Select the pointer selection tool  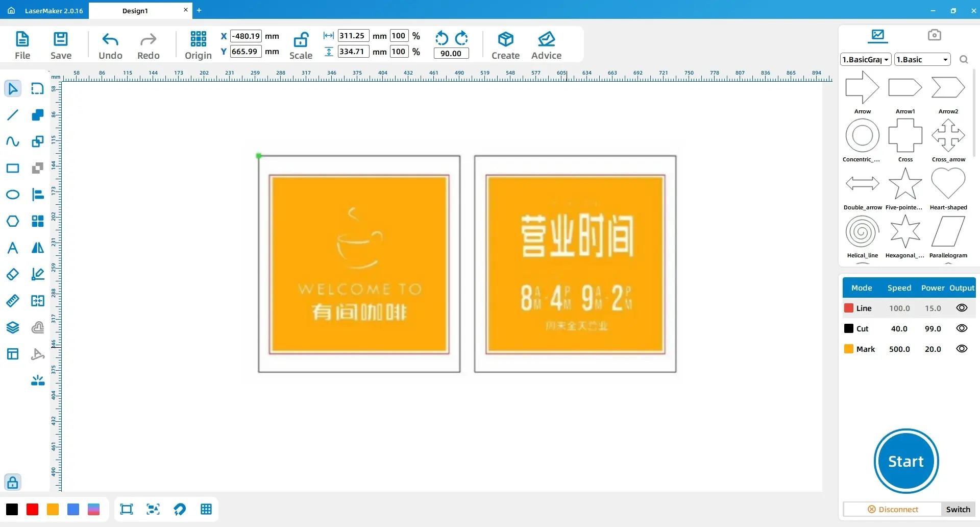coord(13,88)
